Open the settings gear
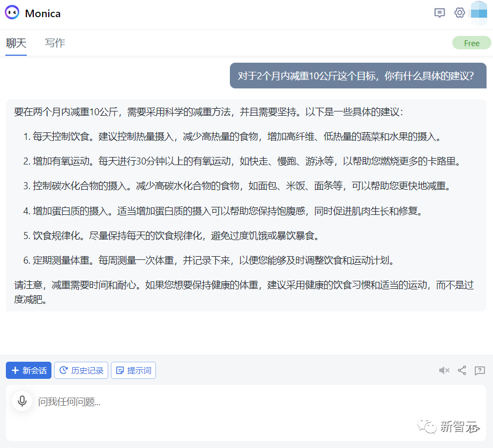This screenshot has width=493, height=448. coord(459,13)
